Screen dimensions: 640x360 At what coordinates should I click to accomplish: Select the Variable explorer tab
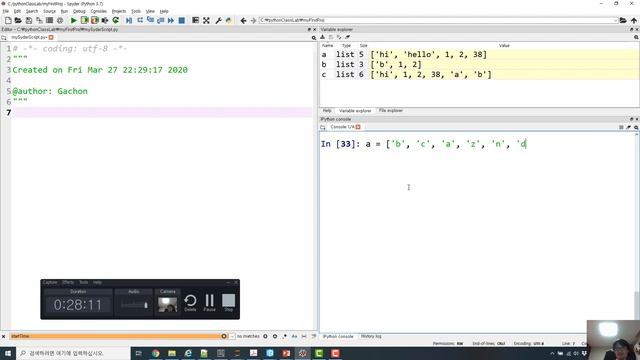click(355, 111)
